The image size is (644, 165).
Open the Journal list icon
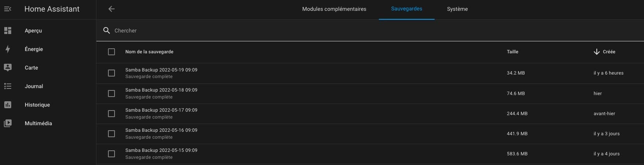pyautogui.click(x=8, y=86)
